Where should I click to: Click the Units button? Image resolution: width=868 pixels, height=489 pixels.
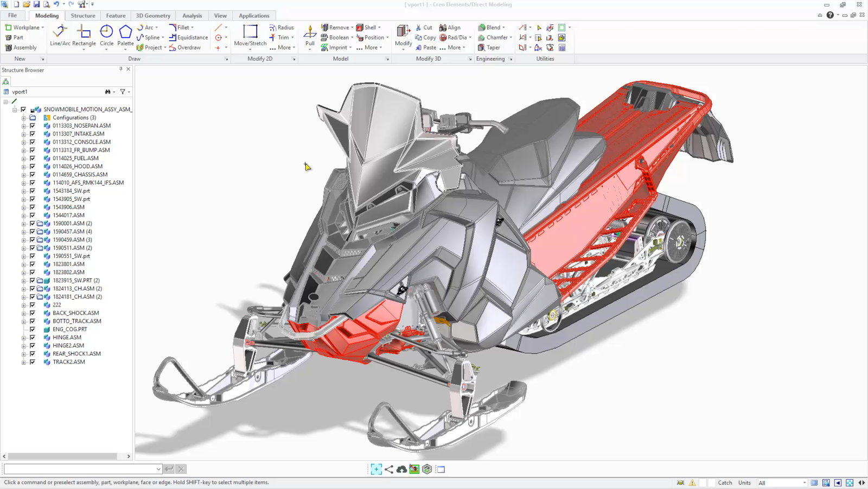745,482
